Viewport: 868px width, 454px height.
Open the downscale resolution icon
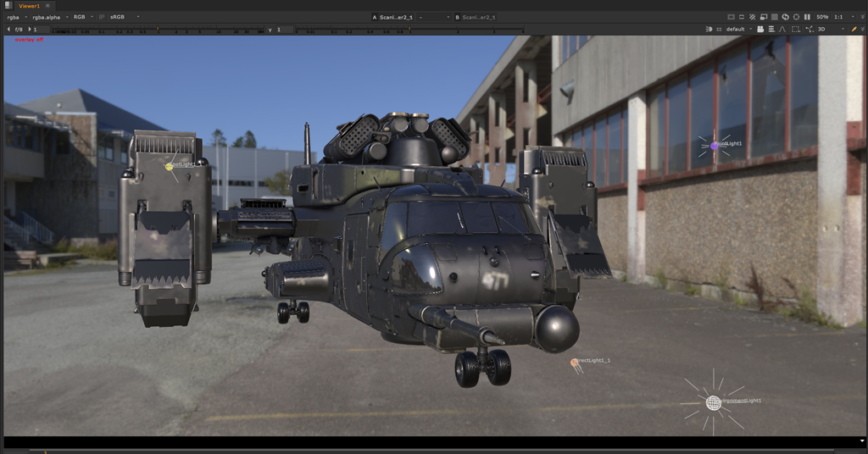point(764,17)
